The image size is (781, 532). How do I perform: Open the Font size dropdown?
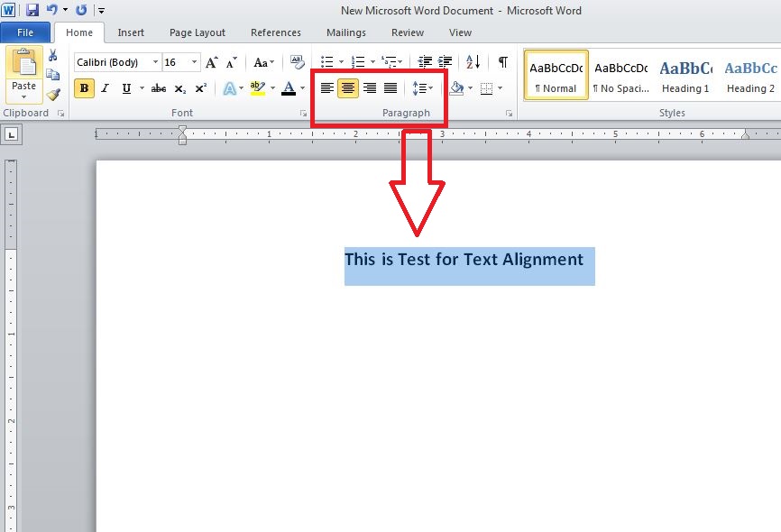[x=193, y=62]
